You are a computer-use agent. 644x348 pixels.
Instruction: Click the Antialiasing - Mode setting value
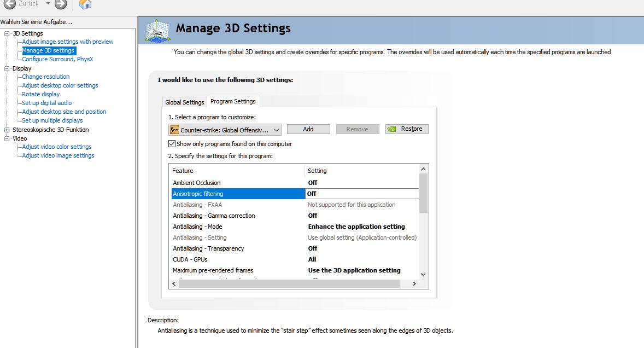[x=356, y=227]
